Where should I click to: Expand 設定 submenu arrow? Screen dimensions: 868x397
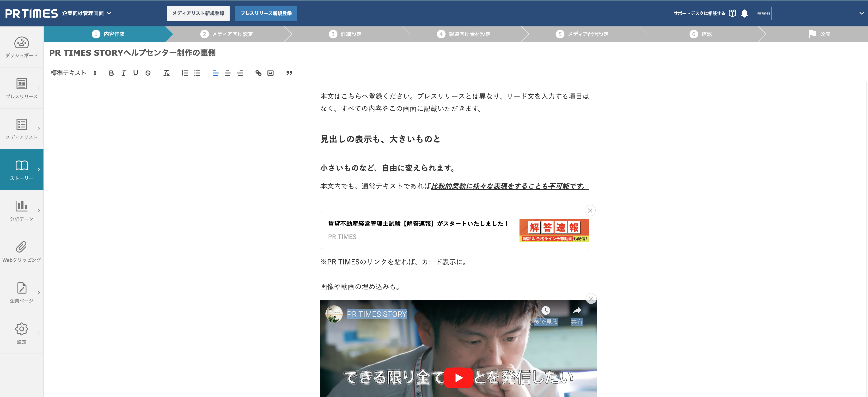39,333
